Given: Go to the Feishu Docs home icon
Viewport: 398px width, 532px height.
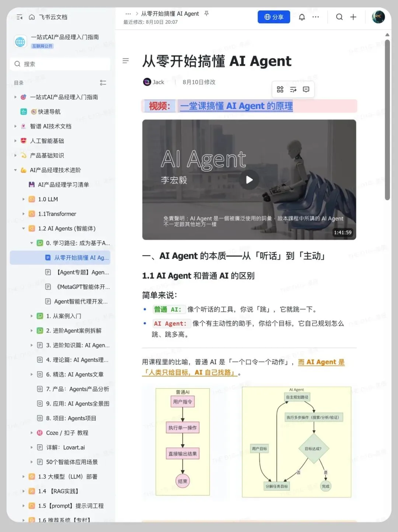Looking at the screenshot, I should (32, 17).
